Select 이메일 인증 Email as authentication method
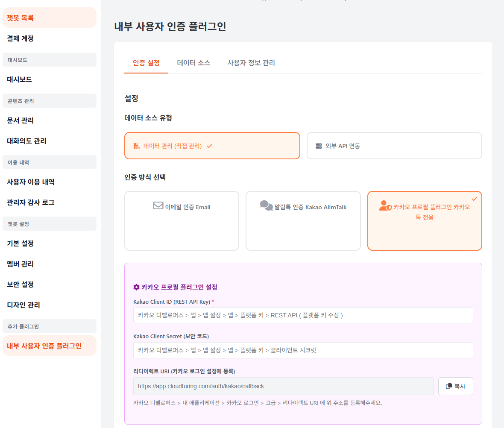The image size is (504, 428). 182,220
